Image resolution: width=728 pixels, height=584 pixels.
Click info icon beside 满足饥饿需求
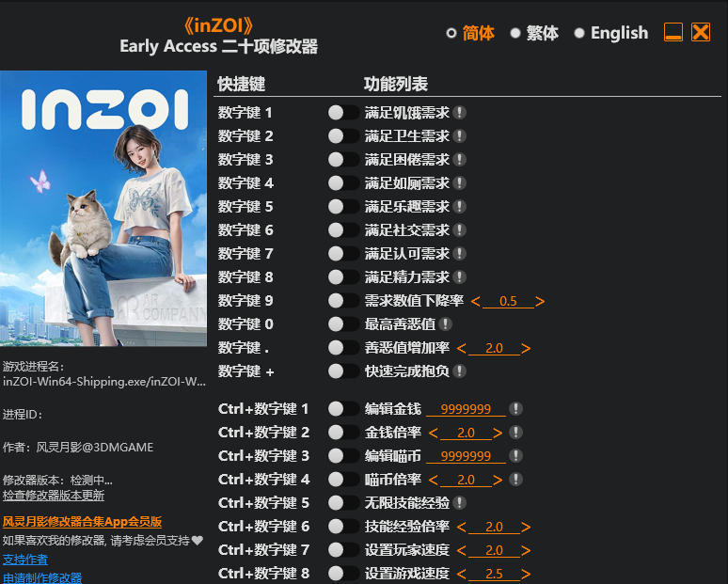point(459,112)
